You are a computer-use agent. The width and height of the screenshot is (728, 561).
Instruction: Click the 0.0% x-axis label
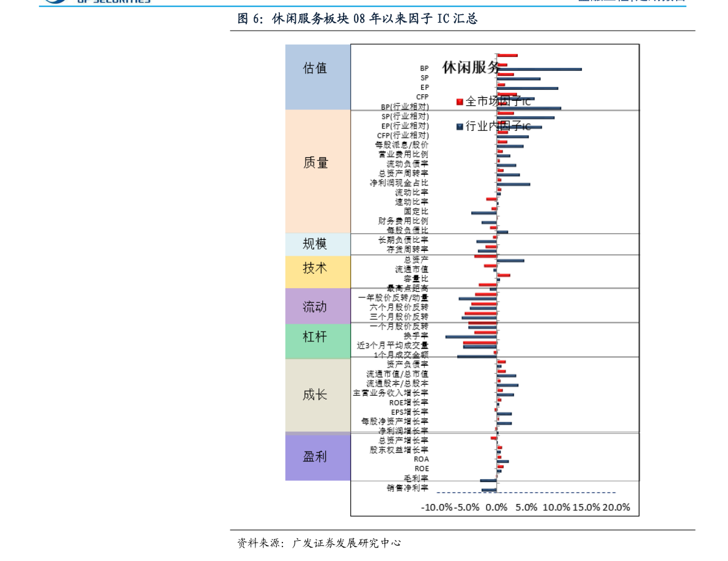point(496,507)
